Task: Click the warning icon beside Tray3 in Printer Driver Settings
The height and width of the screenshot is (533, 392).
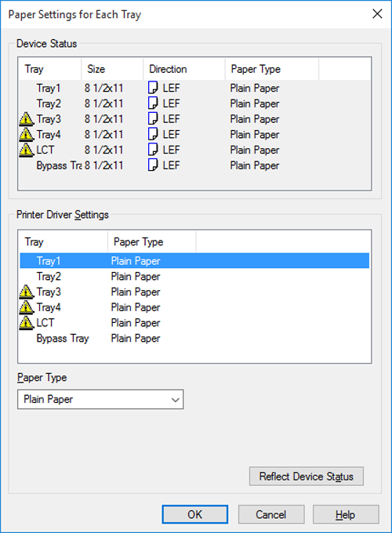Action: tap(26, 292)
